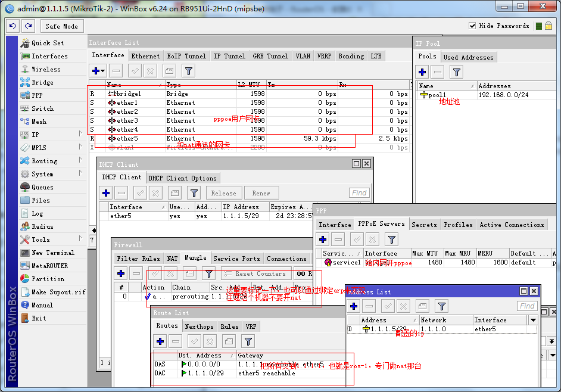561x392 pixels.
Task: Add a new DHCP client entry
Action: point(106,193)
